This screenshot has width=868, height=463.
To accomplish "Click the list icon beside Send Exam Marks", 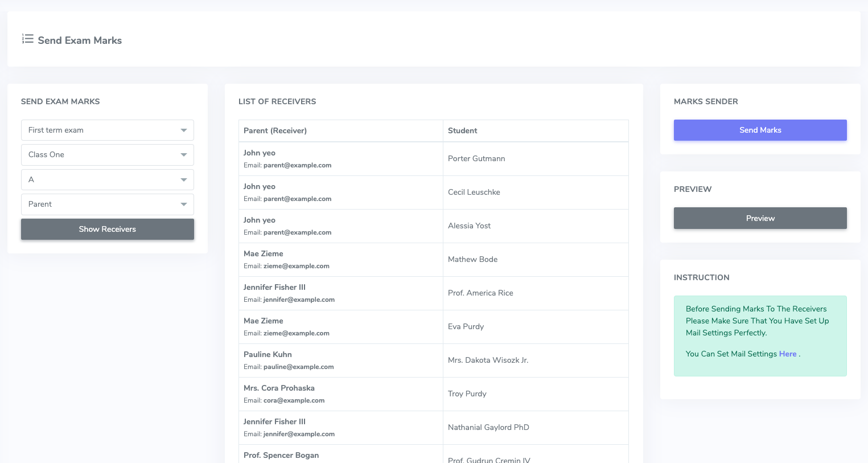I will [x=27, y=39].
